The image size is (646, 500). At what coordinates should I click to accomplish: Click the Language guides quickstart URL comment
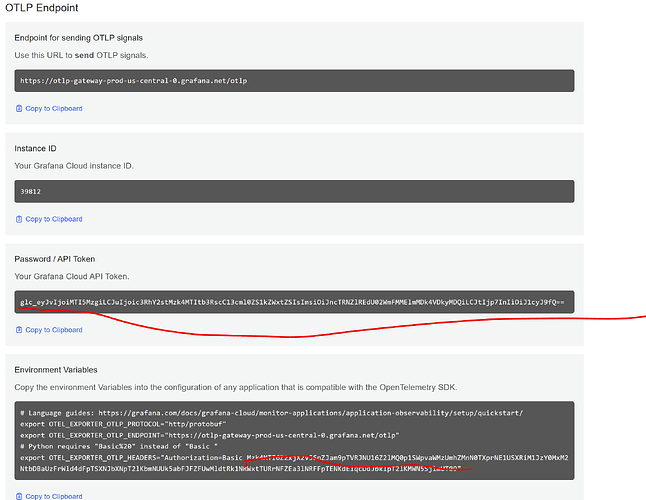pos(272,413)
